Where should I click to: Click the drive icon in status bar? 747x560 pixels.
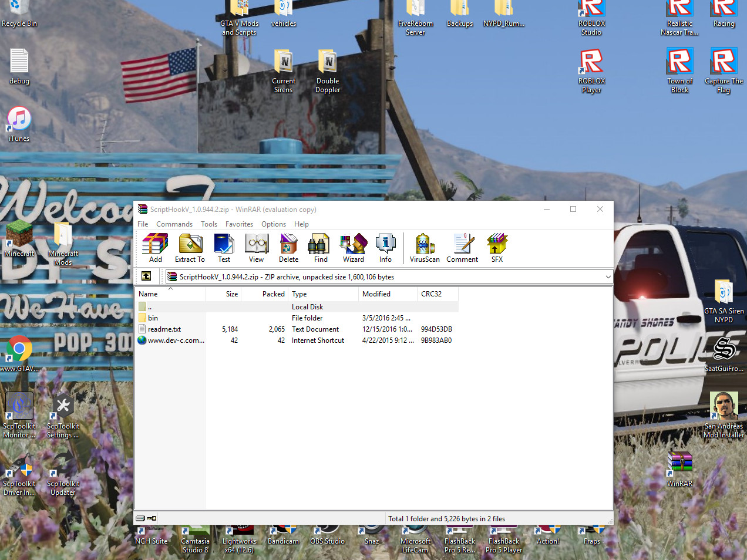pos(140,518)
